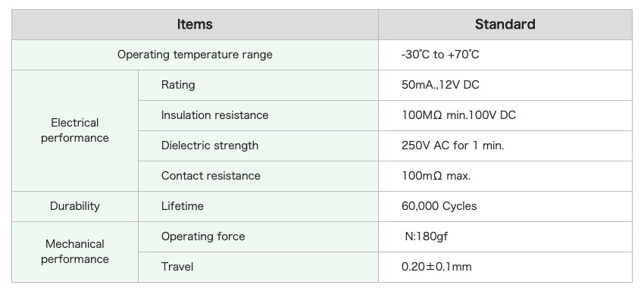644x288 pixels.
Task: Click the Standard column header
Action: pyautogui.click(x=505, y=25)
